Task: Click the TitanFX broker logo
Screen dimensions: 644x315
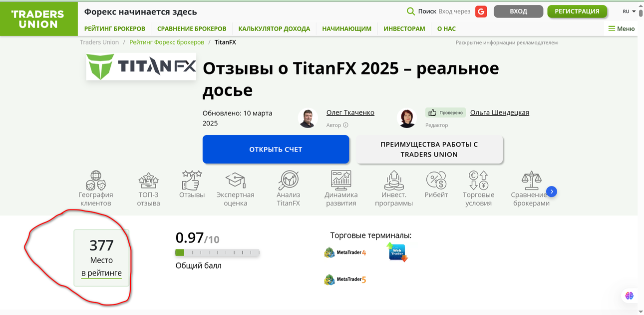Action: click(141, 66)
